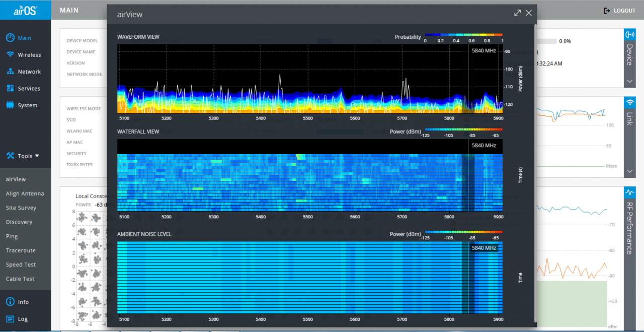Open the Main dashboard icon
This screenshot has width=644, height=332.
pyautogui.click(x=10, y=38)
